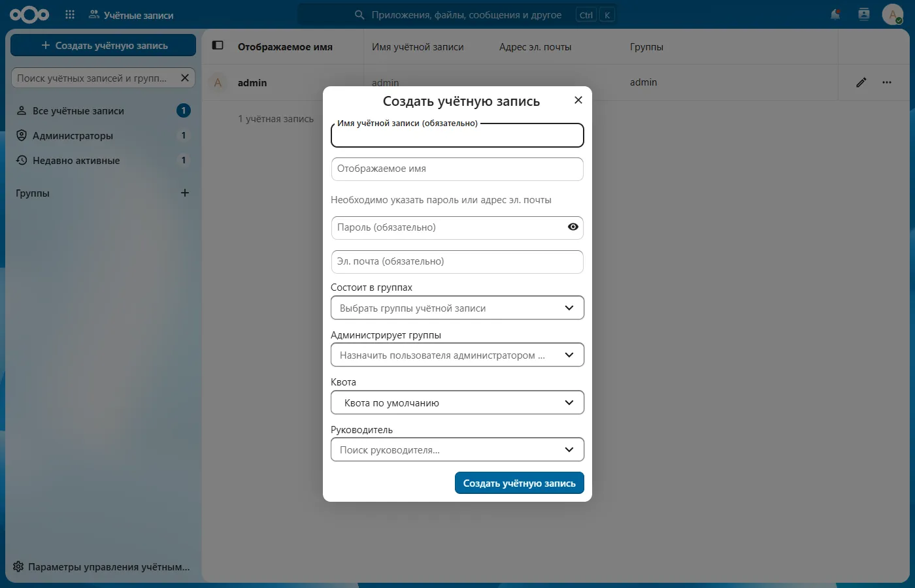The height and width of the screenshot is (588, 915).
Task: Click the Nextcloud logo
Action: coord(29,14)
